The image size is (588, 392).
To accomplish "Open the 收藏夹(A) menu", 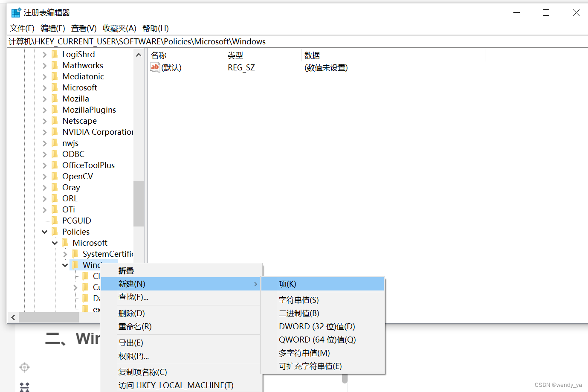I will [x=120, y=28].
